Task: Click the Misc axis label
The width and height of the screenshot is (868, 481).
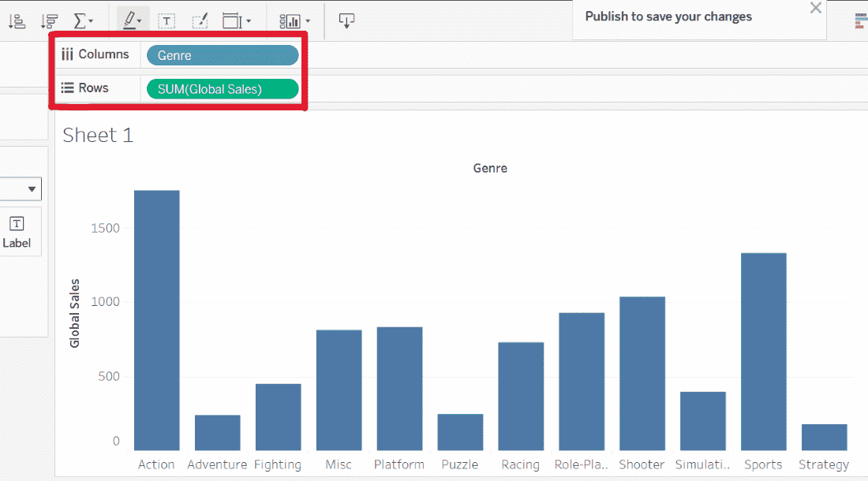Action: click(x=339, y=464)
